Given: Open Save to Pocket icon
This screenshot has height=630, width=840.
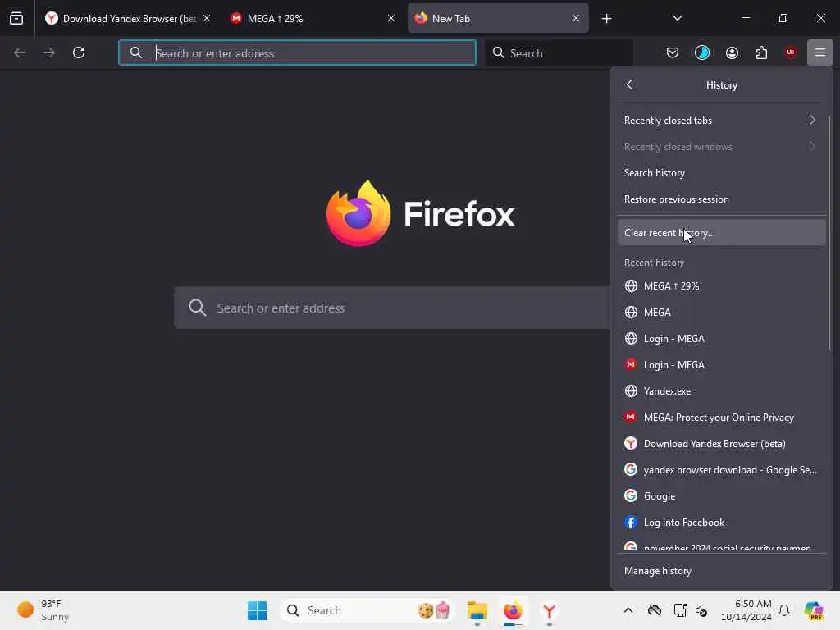Looking at the screenshot, I should tap(673, 52).
